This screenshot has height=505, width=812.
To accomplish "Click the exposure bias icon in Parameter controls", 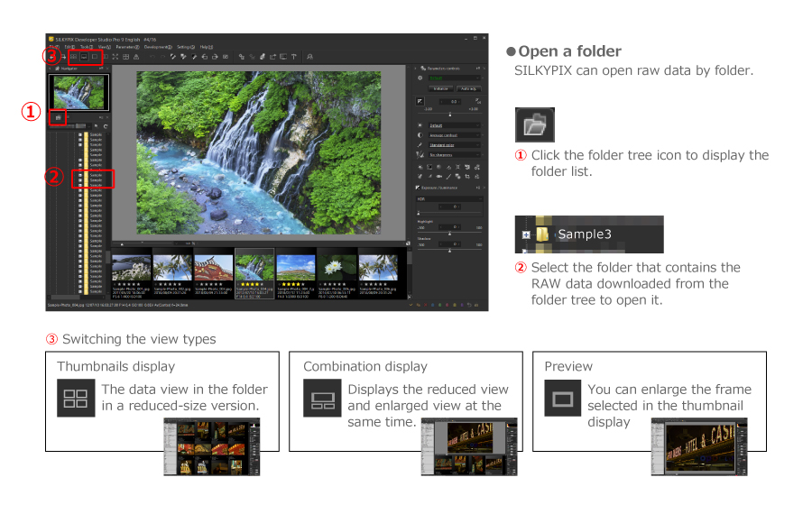I will point(420,101).
